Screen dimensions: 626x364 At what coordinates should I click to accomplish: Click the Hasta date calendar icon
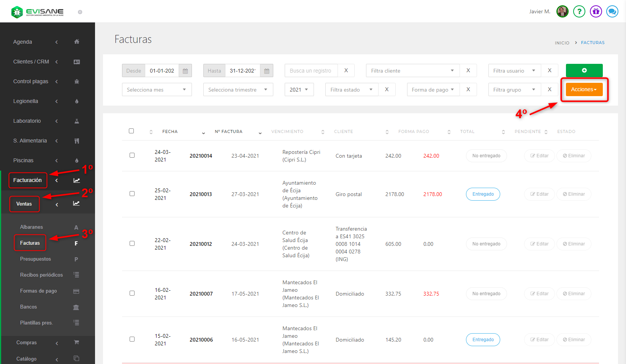point(266,71)
